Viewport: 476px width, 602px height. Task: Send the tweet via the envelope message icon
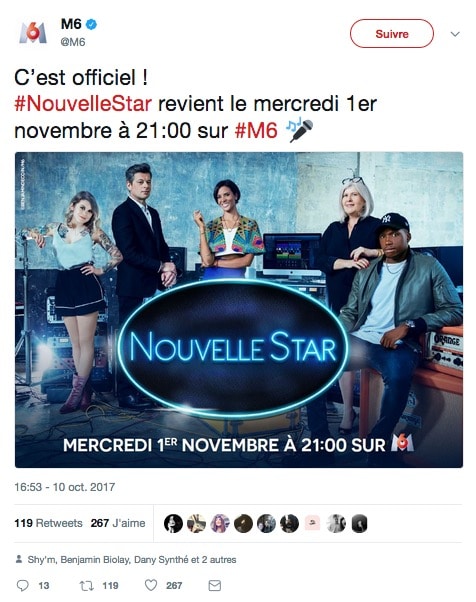pyautogui.click(x=215, y=585)
